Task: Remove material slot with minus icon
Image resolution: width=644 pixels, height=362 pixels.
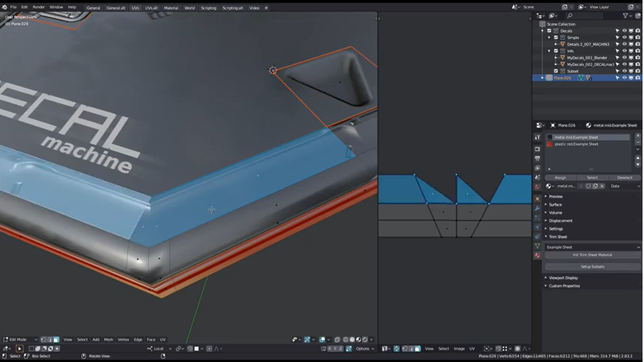Action: (x=638, y=142)
